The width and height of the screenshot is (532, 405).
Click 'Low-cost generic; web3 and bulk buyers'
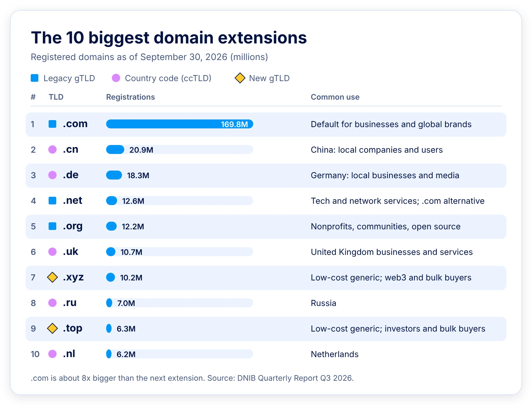(x=391, y=278)
